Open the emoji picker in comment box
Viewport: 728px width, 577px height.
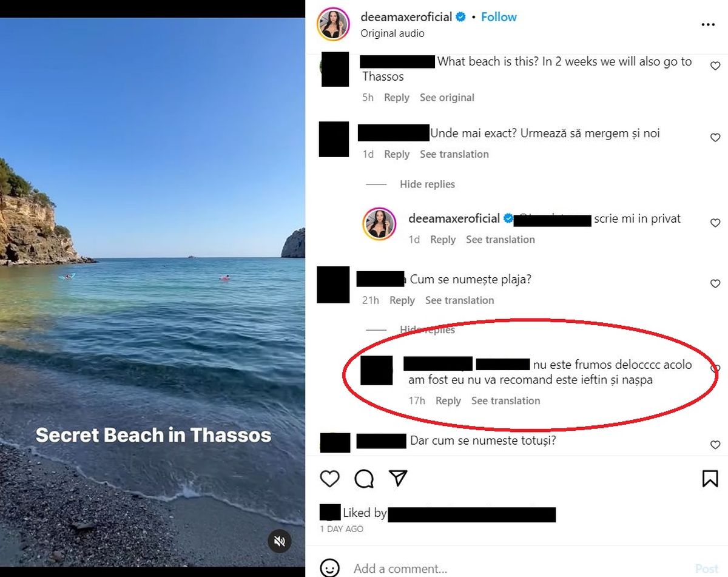(x=329, y=568)
